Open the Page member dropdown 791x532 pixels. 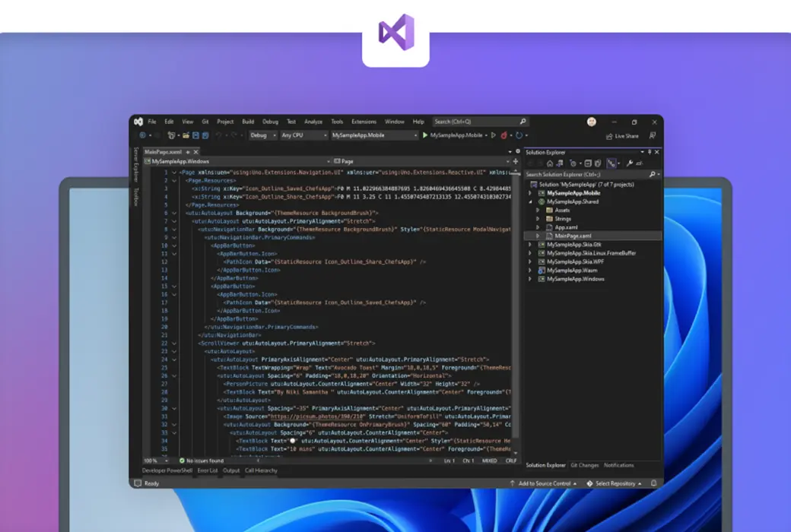(x=421, y=161)
